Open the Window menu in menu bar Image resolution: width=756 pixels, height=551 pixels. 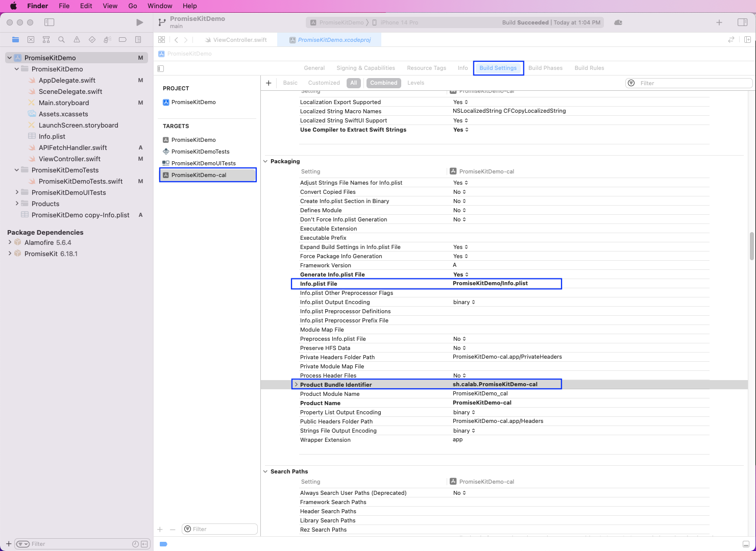pyautogui.click(x=160, y=6)
